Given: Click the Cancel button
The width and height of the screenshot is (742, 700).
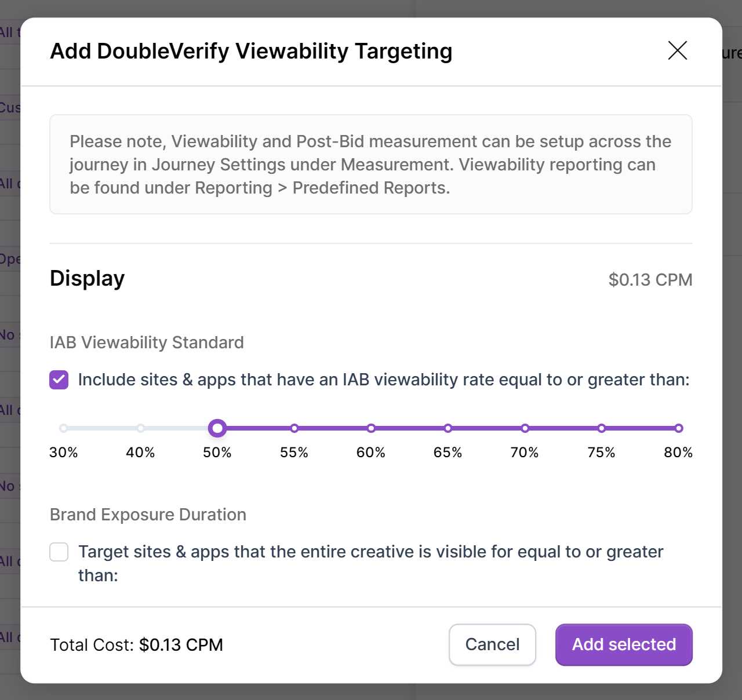Looking at the screenshot, I should [492, 644].
